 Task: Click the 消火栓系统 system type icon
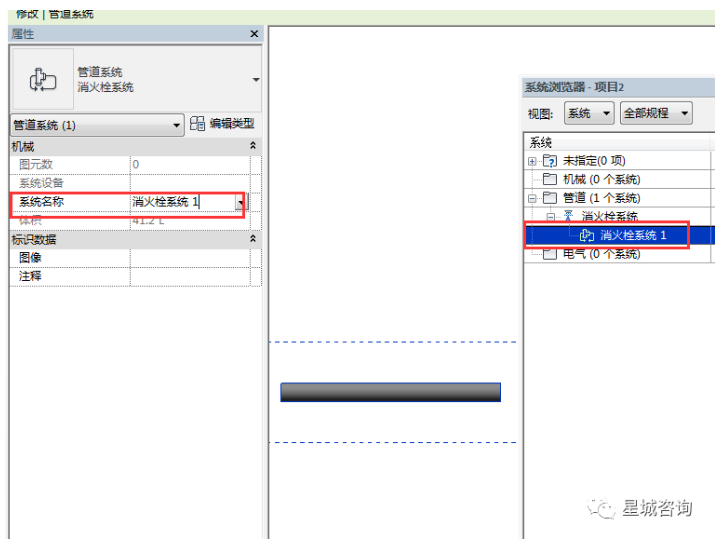[568, 215]
